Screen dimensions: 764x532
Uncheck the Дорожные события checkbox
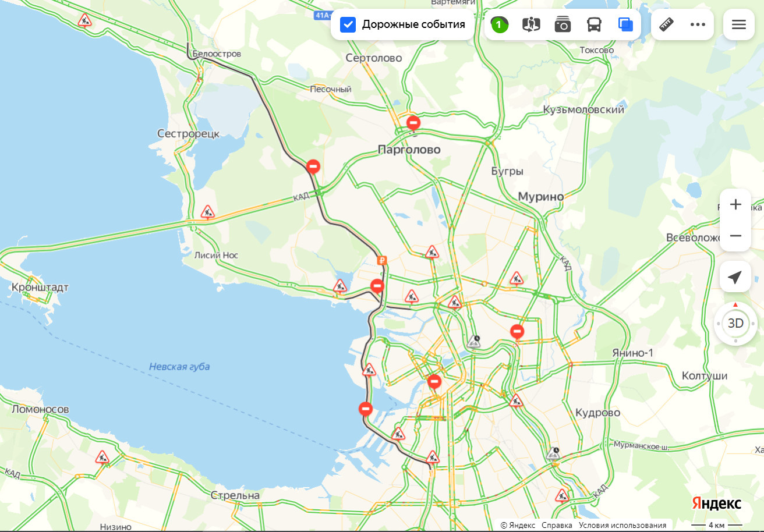click(x=348, y=24)
